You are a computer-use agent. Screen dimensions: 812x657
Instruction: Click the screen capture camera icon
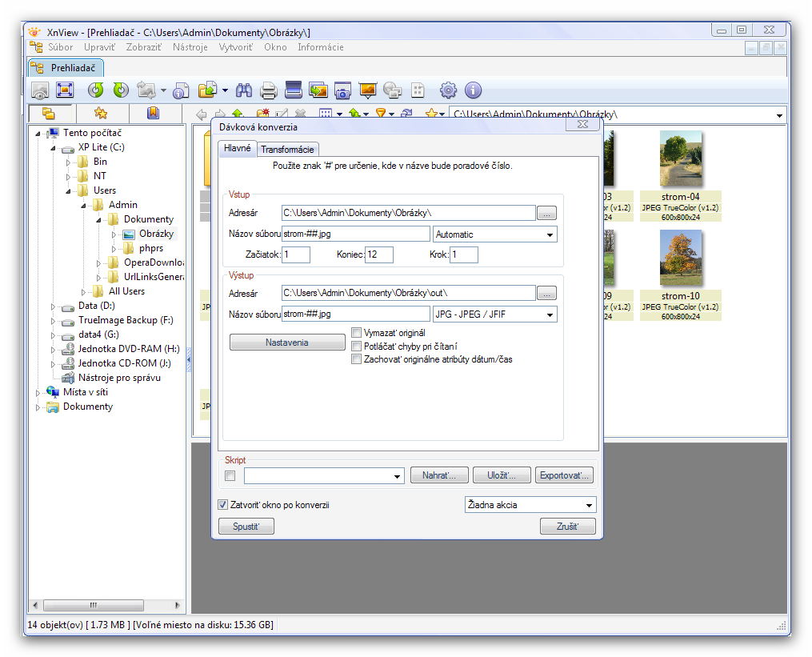pos(343,90)
